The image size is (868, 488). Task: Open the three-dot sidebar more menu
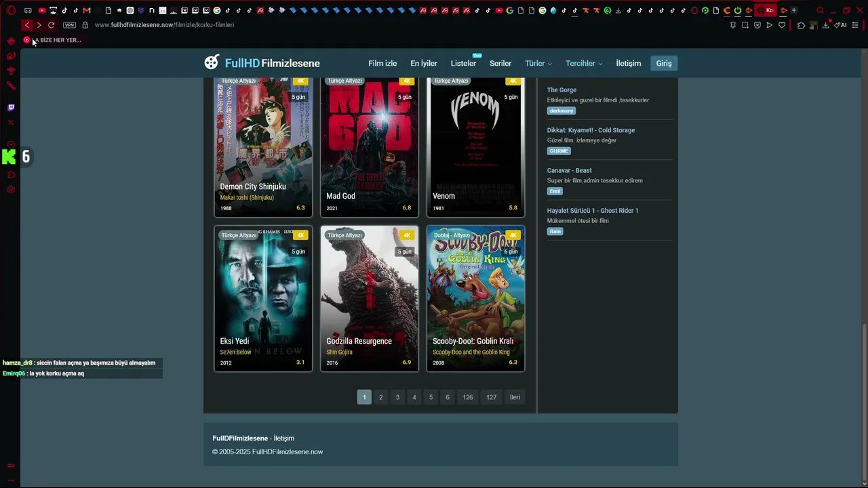tap(11, 480)
